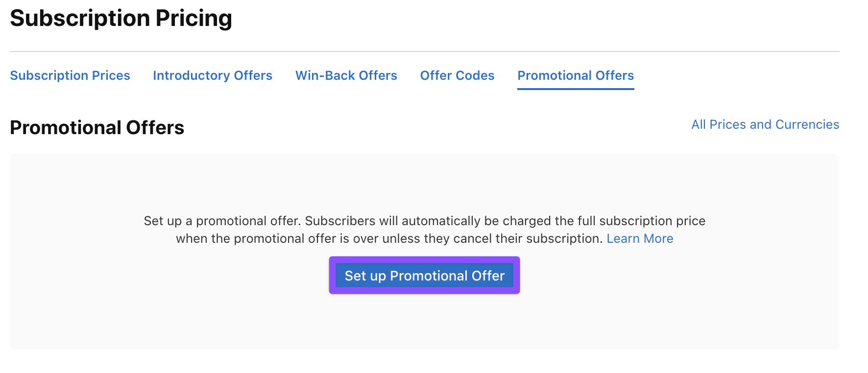The width and height of the screenshot is (868, 373).
Task: Click the Promotional Offers section heading
Action: (97, 128)
